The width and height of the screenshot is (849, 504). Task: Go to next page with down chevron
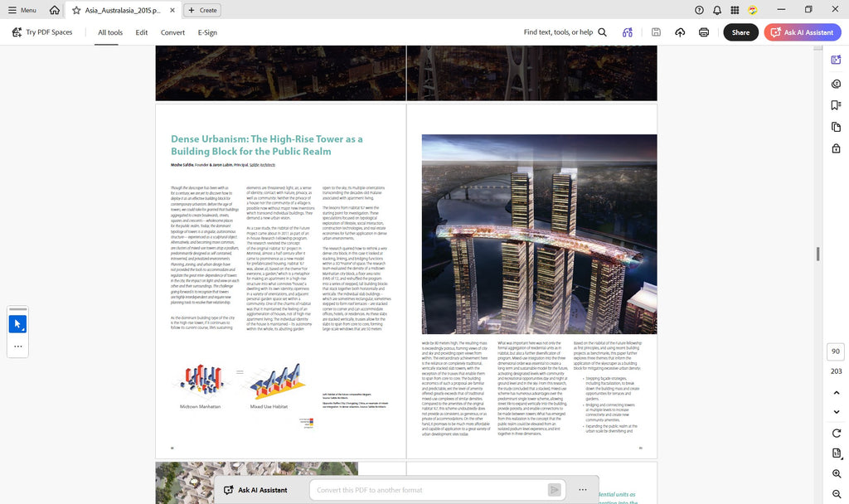tap(836, 412)
